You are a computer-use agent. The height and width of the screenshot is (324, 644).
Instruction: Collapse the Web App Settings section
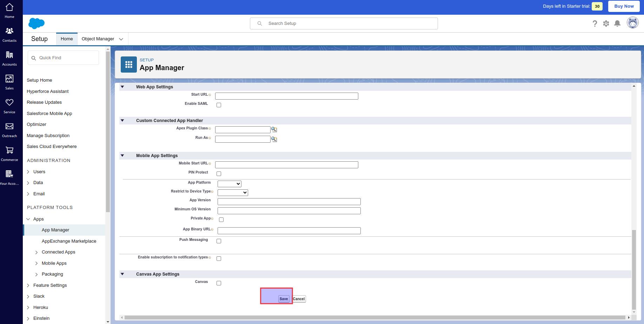(x=122, y=87)
